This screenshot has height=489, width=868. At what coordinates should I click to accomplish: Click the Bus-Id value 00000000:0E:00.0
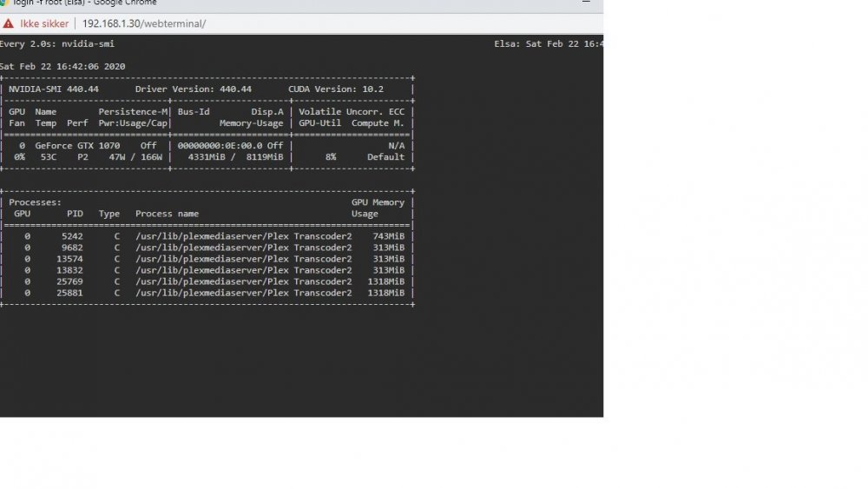pos(220,146)
